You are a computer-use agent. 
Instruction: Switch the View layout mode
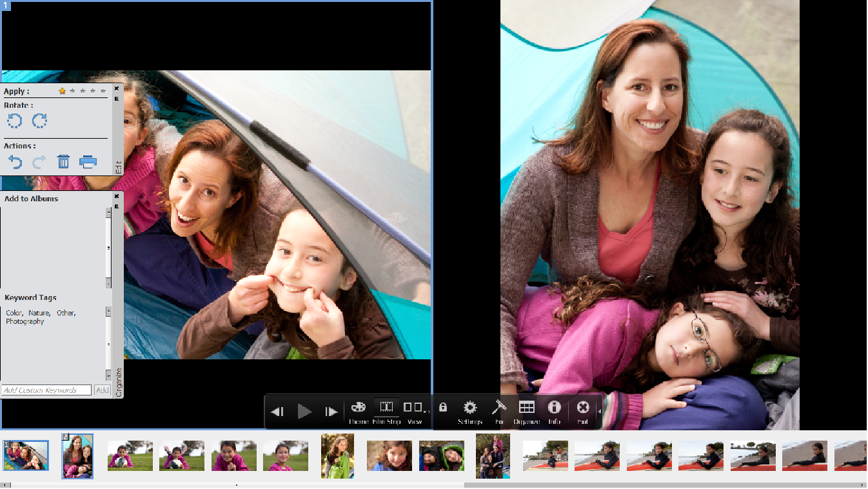pos(415,407)
